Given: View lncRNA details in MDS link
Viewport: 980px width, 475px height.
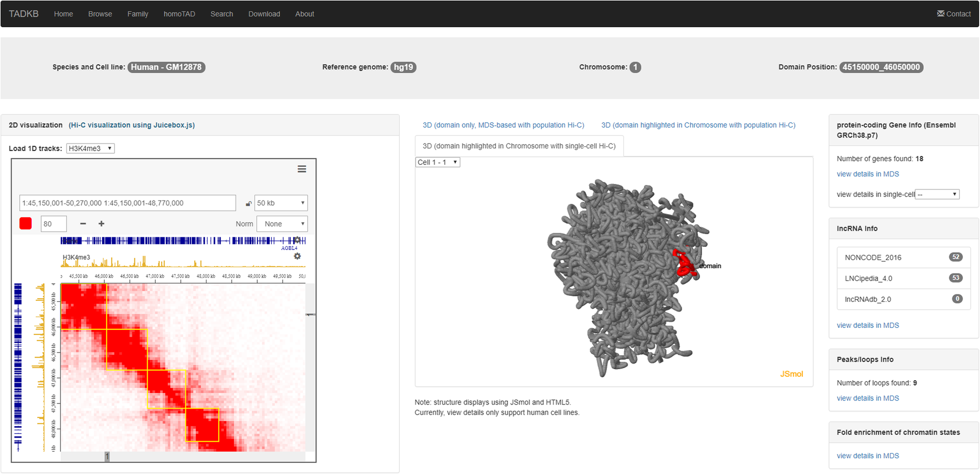Looking at the screenshot, I should [868, 325].
